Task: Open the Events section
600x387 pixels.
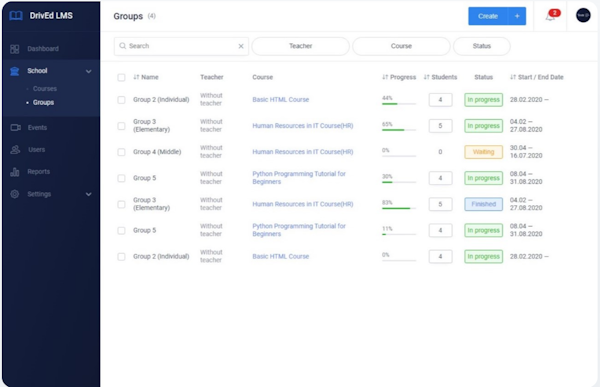Action: point(37,127)
